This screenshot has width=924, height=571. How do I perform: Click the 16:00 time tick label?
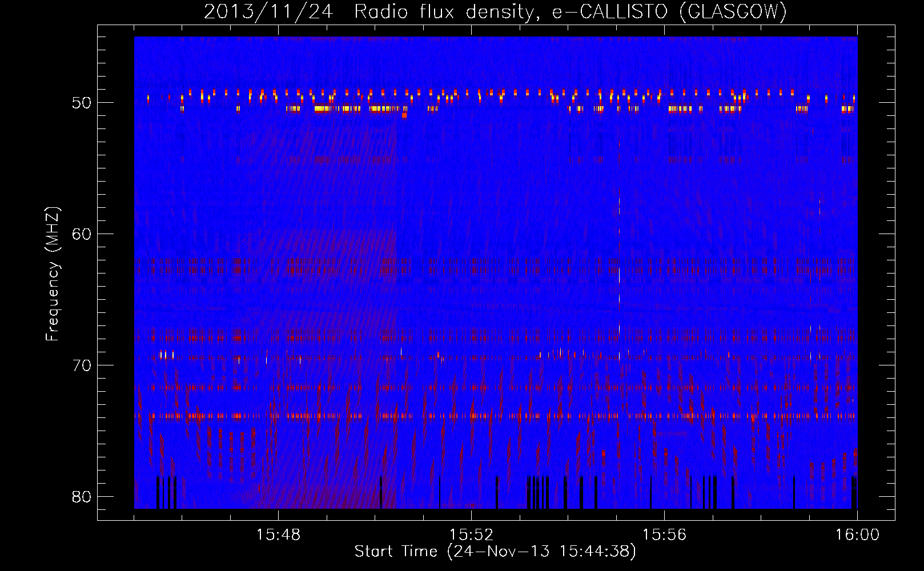(857, 535)
